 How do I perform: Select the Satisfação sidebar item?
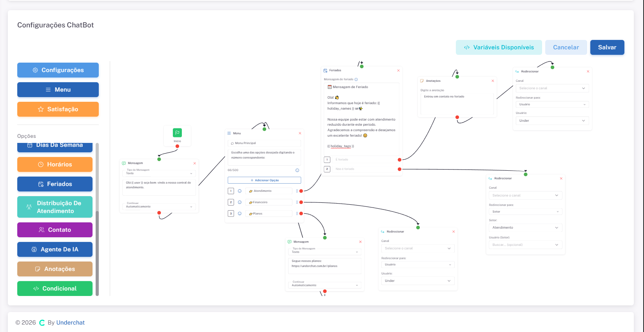point(58,109)
